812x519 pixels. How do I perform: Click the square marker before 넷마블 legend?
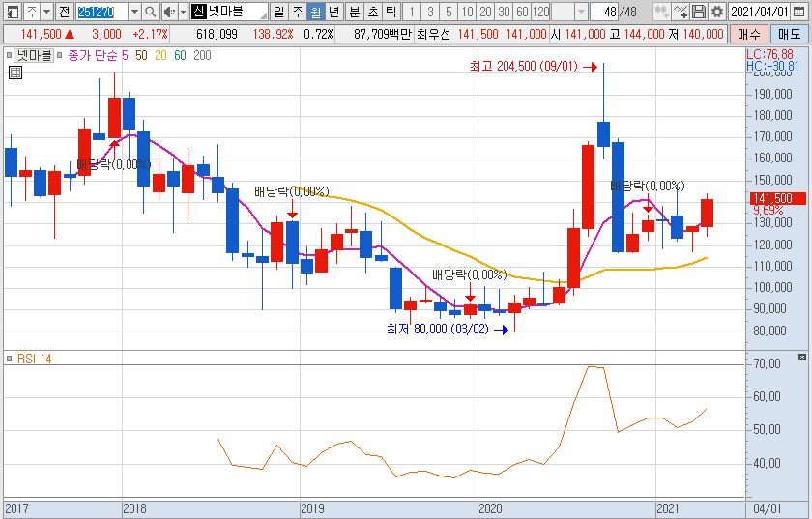(9, 55)
